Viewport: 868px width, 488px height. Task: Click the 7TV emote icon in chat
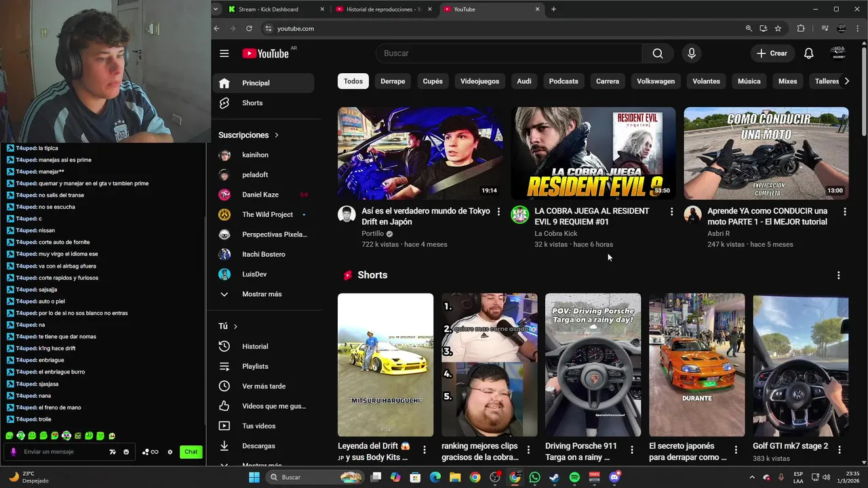pyautogui.click(x=113, y=452)
